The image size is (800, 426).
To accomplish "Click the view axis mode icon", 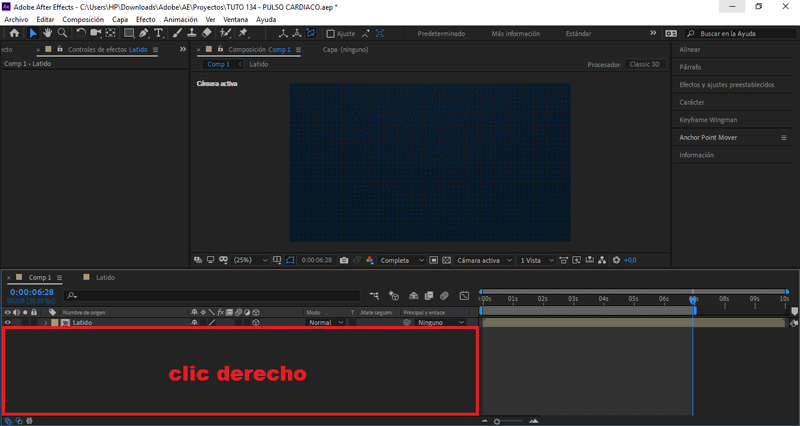I will (311, 33).
